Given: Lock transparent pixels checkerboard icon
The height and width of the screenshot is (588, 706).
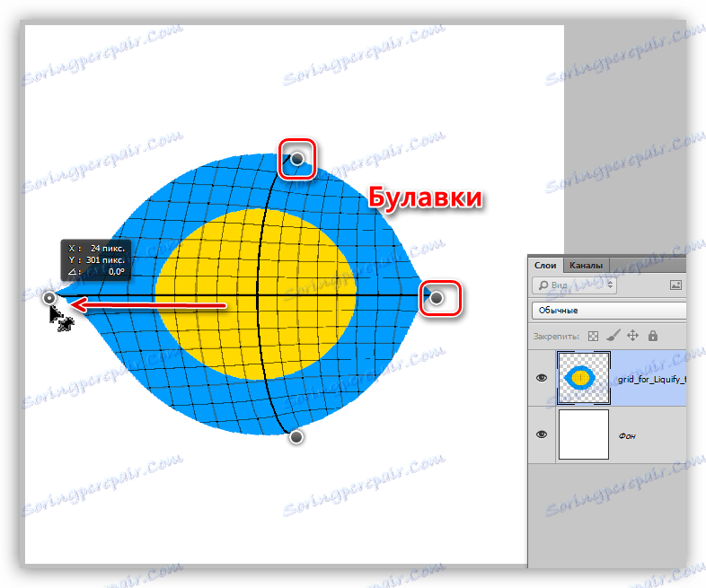Looking at the screenshot, I should (594, 336).
